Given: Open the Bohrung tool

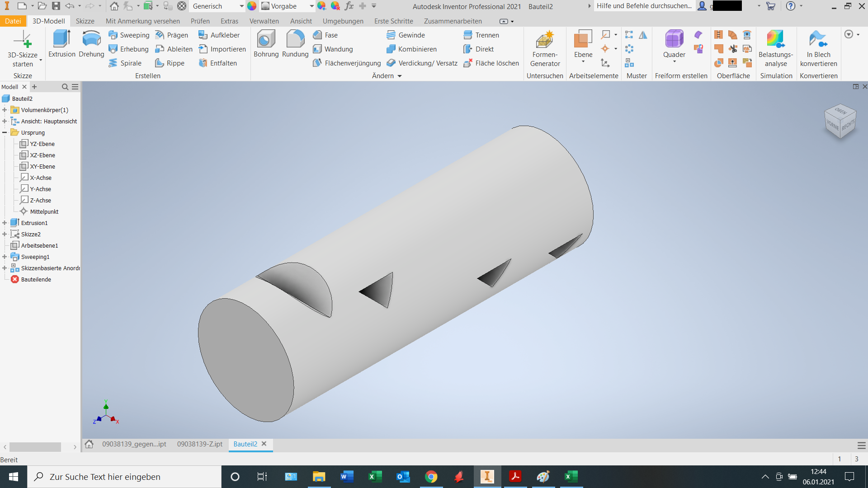Looking at the screenshot, I should tap(266, 43).
